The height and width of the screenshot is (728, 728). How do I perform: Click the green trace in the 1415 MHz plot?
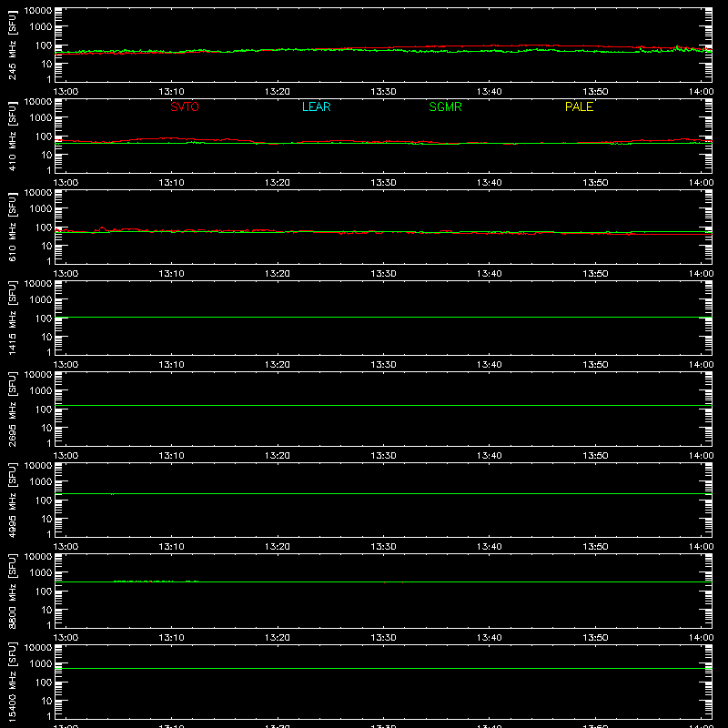tap(383, 317)
